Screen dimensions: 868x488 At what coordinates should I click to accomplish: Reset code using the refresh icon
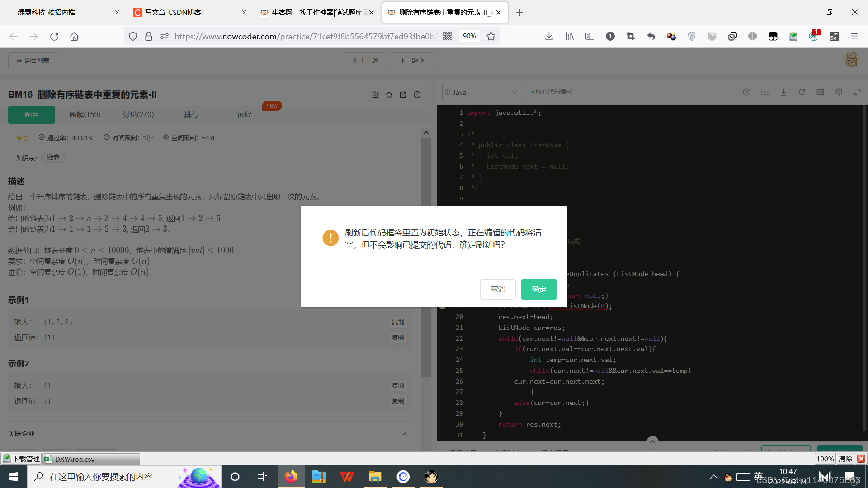point(802,92)
